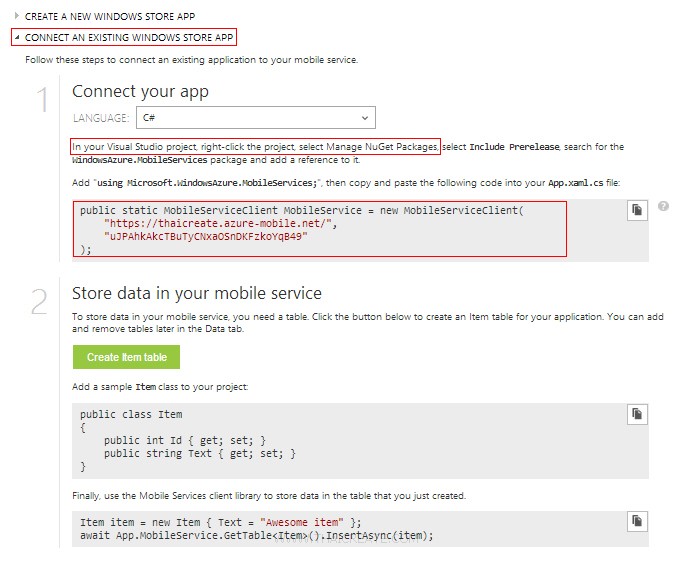Copy the InsertAsync code snippet
The width and height of the screenshot is (695, 564).
tap(637, 521)
